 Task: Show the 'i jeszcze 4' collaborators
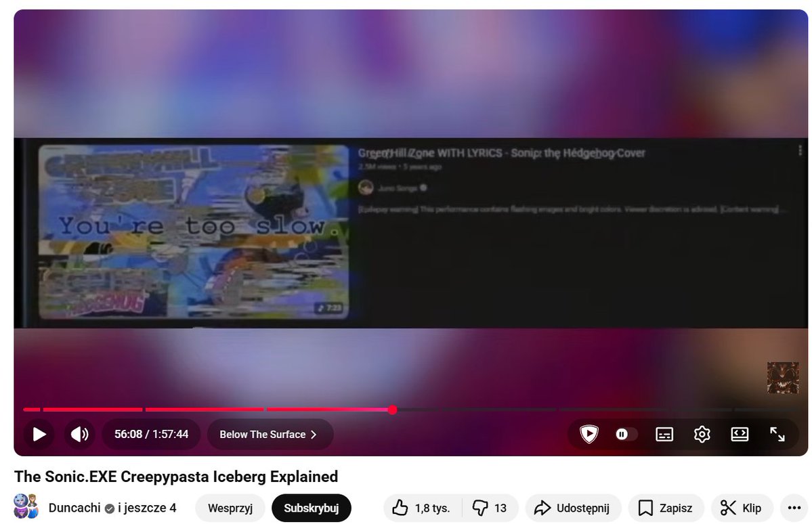[x=147, y=508]
